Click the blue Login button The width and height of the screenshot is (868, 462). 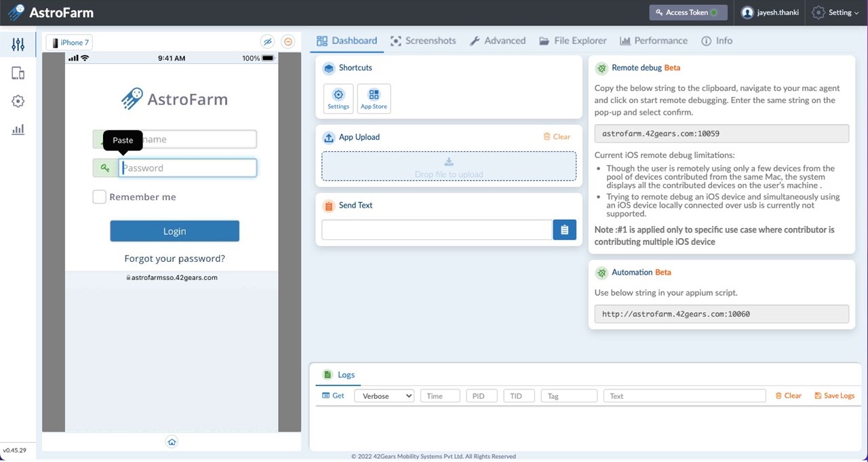(x=174, y=231)
